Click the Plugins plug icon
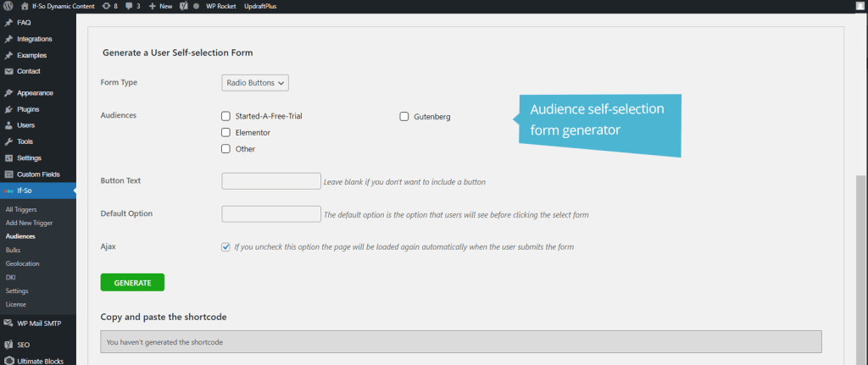The image size is (868, 365). tap(8, 109)
